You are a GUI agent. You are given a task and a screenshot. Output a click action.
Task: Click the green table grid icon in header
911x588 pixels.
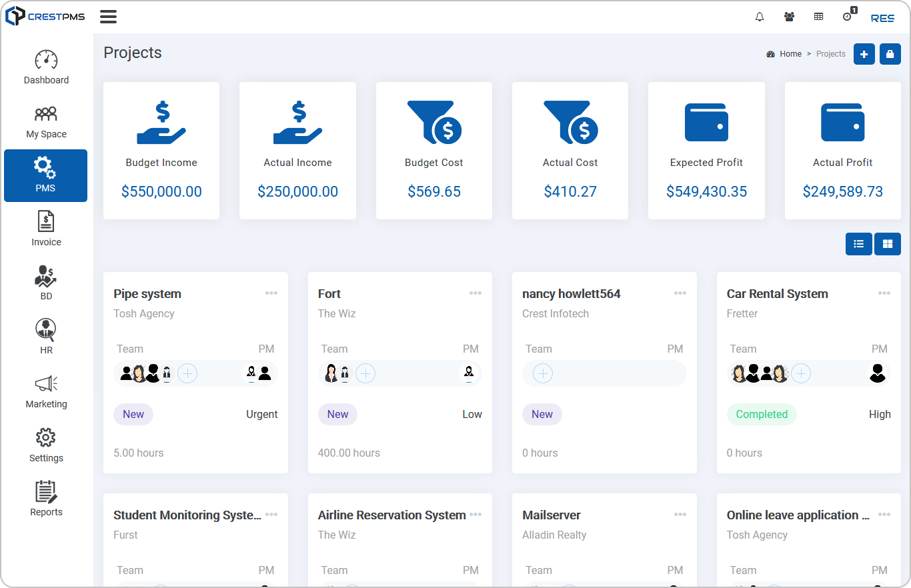[x=818, y=17]
